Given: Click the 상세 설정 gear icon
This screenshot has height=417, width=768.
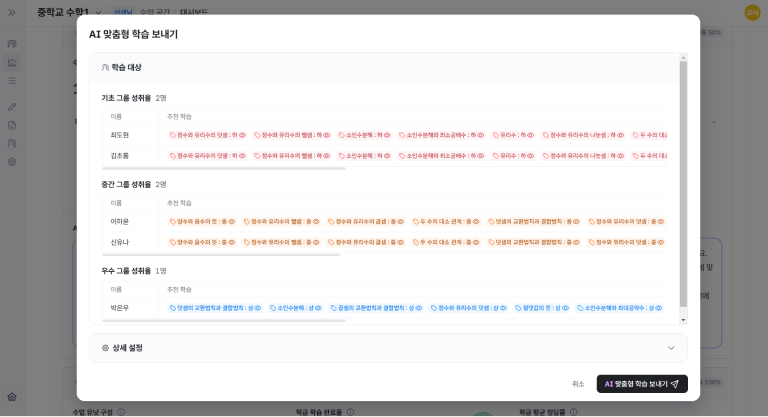Looking at the screenshot, I should click(105, 348).
